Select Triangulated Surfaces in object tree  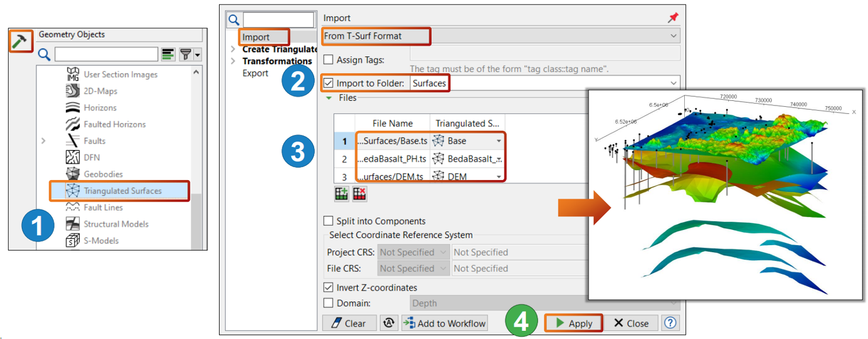[x=122, y=191]
